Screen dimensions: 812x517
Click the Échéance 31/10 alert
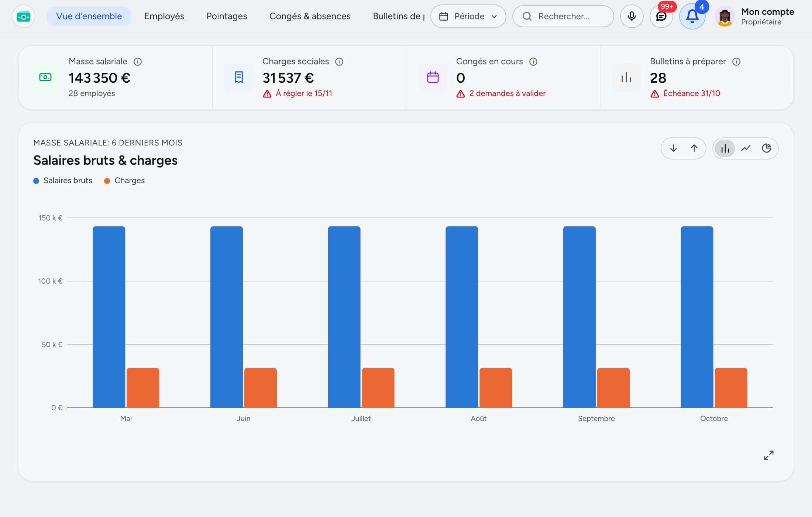(x=685, y=93)
